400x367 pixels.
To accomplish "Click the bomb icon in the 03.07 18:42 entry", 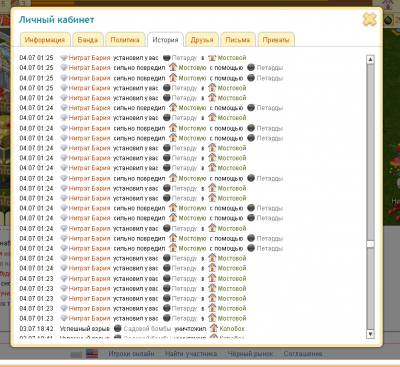I will pos(117,328).
